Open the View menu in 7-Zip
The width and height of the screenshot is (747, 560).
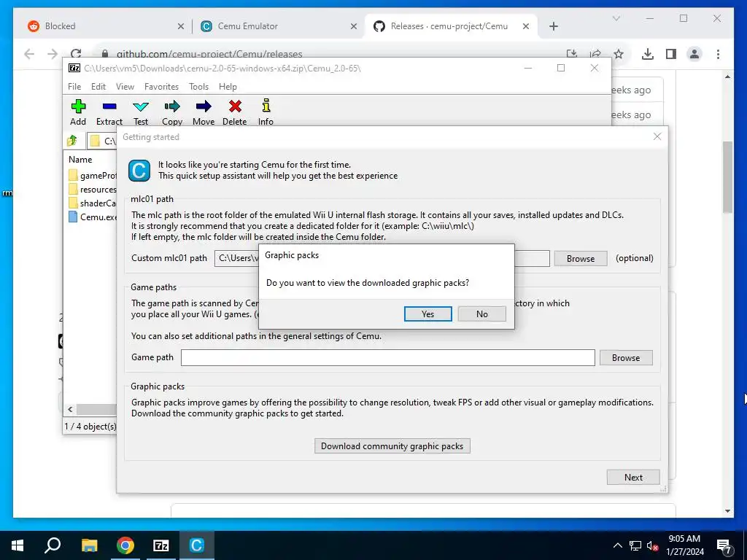(125, 87)
